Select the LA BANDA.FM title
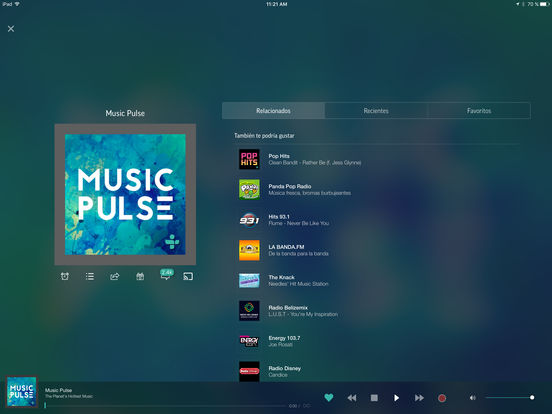The image size is (552, 414). coord(286,247)
